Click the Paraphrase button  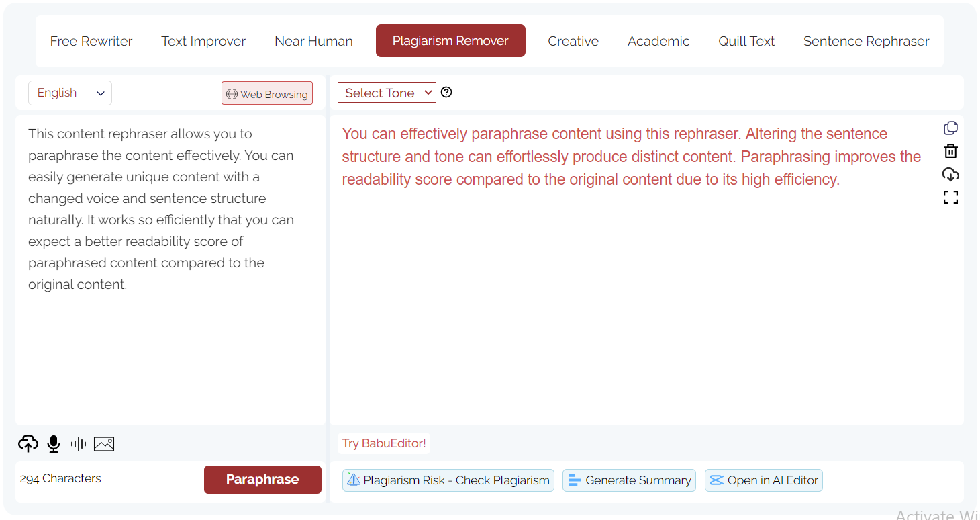tap(262, 479)
